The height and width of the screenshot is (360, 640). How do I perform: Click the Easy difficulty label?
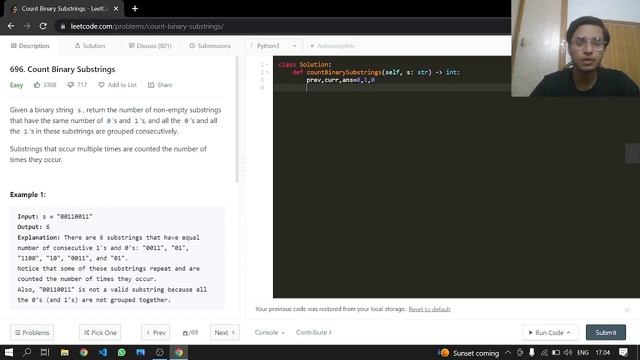point(16,85)
